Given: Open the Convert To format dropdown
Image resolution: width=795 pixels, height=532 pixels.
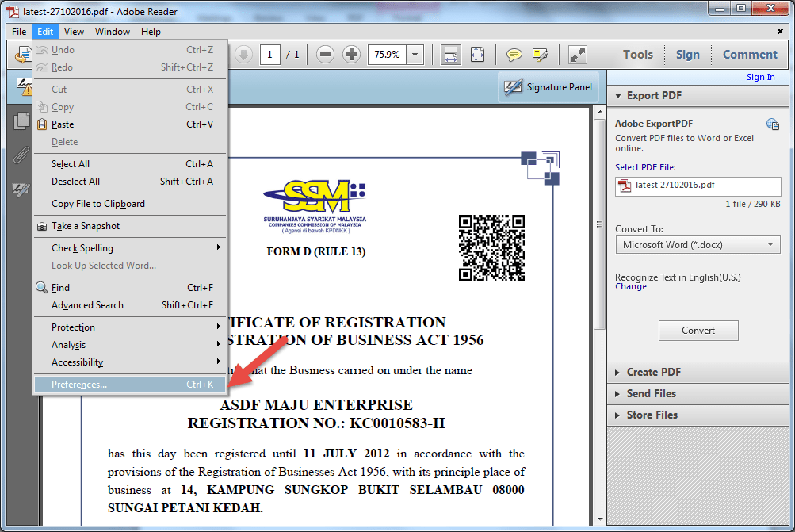Looking at the screenshot, I should 697,244.
